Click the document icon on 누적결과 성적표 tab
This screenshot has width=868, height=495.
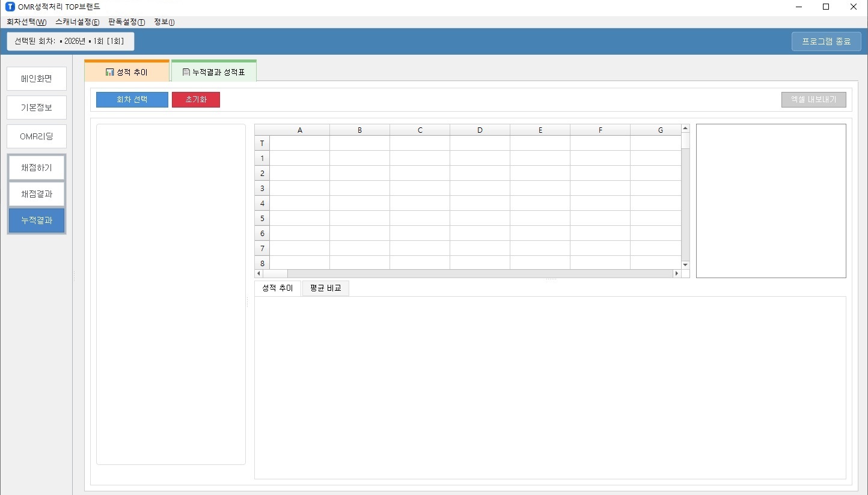(x=186, y=72)
